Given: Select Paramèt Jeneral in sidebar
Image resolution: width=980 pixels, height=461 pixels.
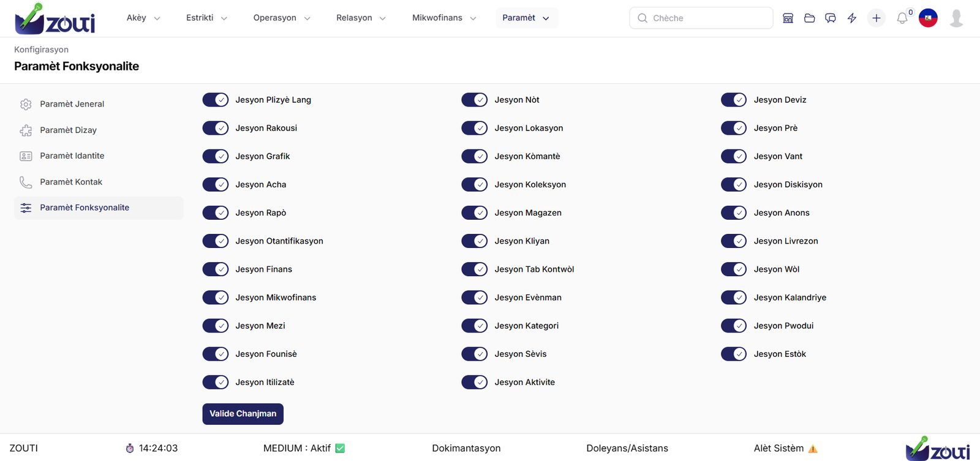Looking at the screenshot, I should [72, 104].
